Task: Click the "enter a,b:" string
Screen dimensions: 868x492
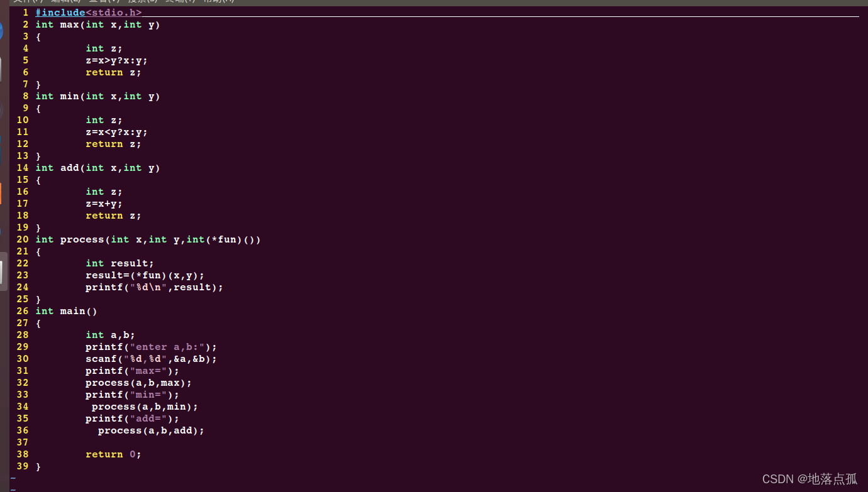Action: pos(167,347)
